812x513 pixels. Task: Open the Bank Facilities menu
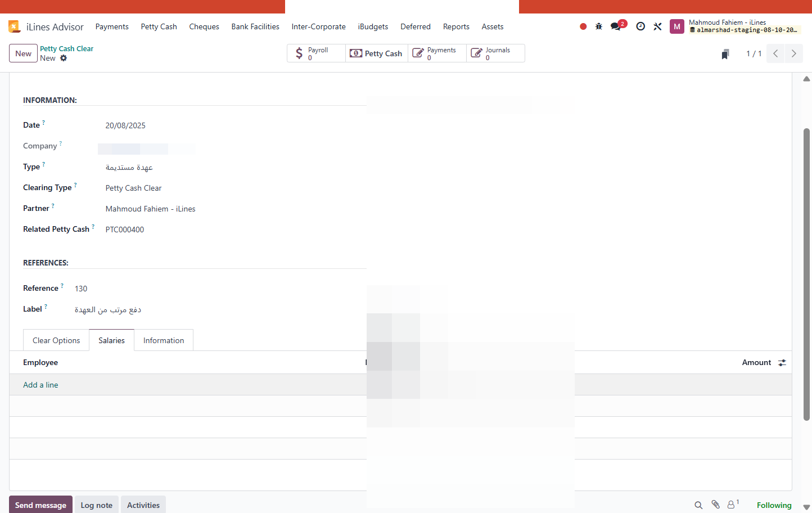[255, 26]
